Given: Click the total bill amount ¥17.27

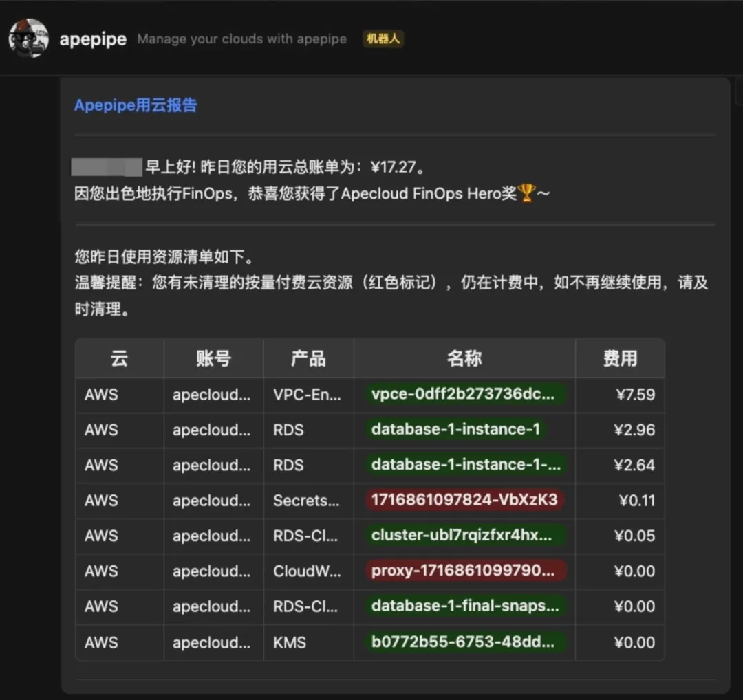Looking at the screenshot, I should [394, 166].
